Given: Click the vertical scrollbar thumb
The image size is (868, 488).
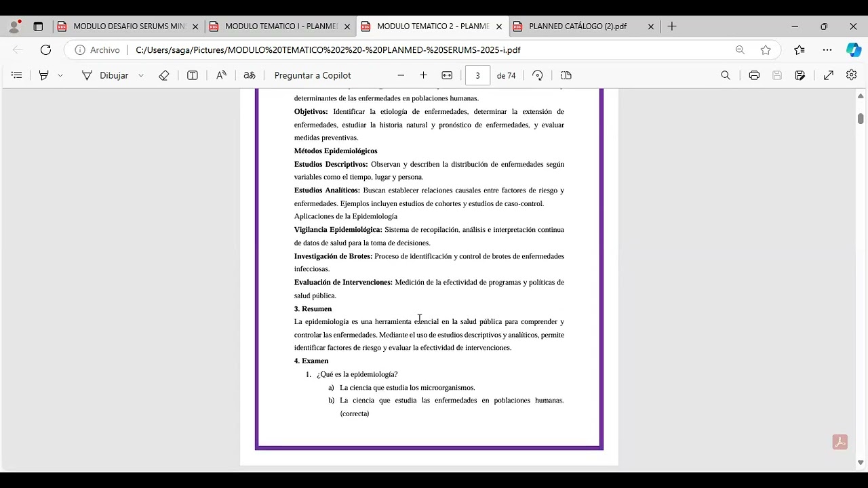Looking at the screenshot, I should point(861,119).
